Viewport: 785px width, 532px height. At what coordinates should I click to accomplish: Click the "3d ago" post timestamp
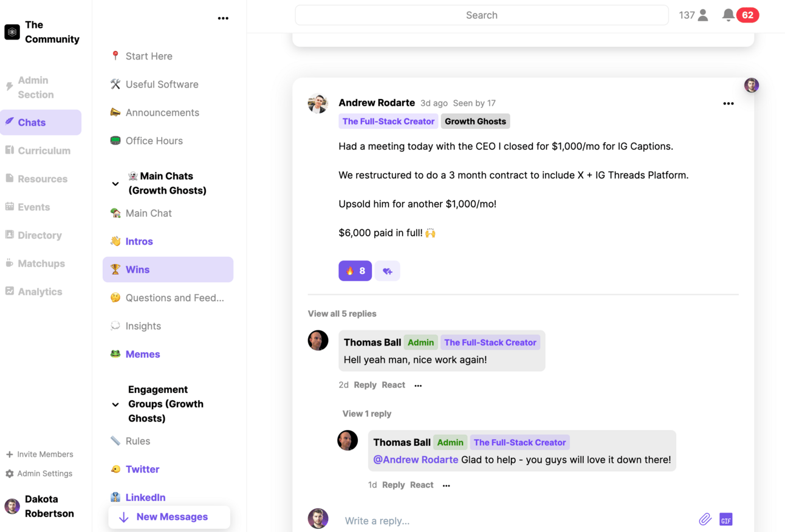point(434,103)
